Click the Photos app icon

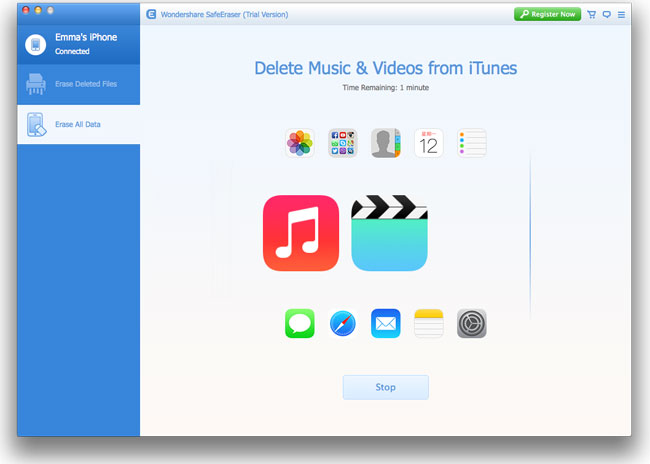point(300,143)
